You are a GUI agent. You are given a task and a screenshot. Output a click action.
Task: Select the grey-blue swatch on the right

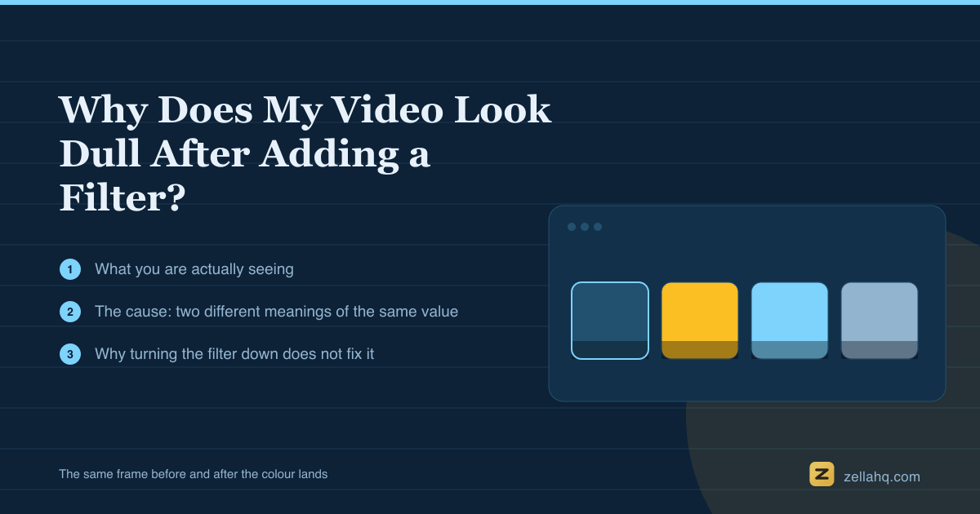[880, 321]
